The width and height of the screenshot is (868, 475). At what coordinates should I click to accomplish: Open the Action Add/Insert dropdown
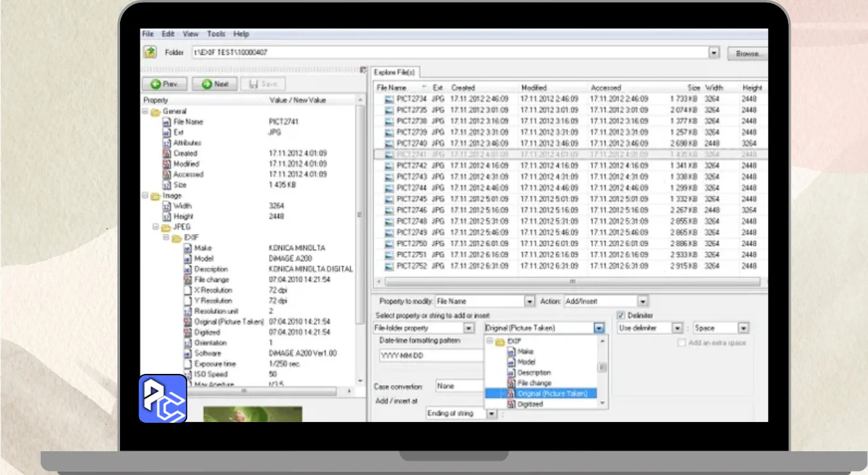(x=642, y=301)
